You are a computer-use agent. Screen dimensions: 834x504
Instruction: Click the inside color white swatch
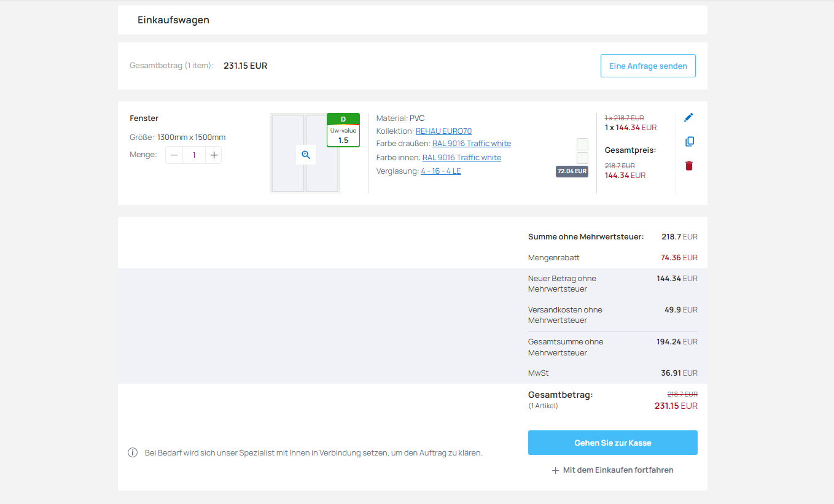pyautogui.click(x=582, y=158)
